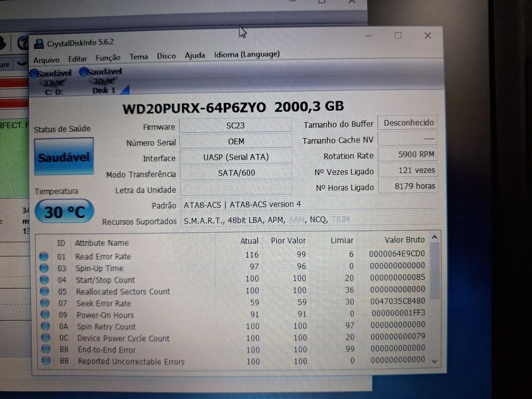This screenshot has height=399, width=532.
Task: Click the Tamanho do Buffer Desconhecido field
Action: (408, 123)
